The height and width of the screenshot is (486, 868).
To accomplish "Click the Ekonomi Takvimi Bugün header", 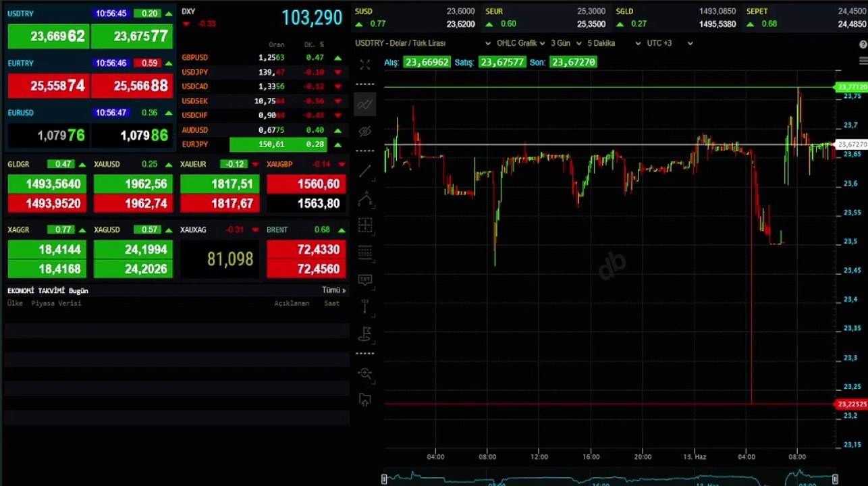I will [x=48, y=290].
